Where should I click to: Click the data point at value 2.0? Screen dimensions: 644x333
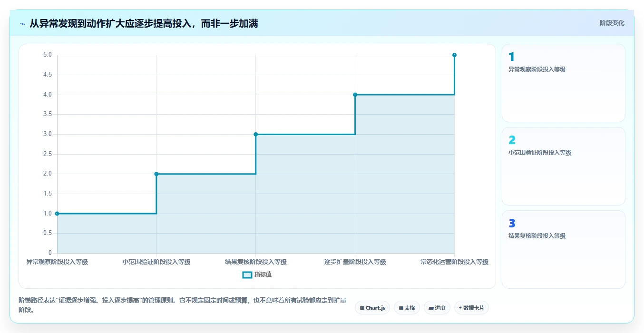pos(156,174)
